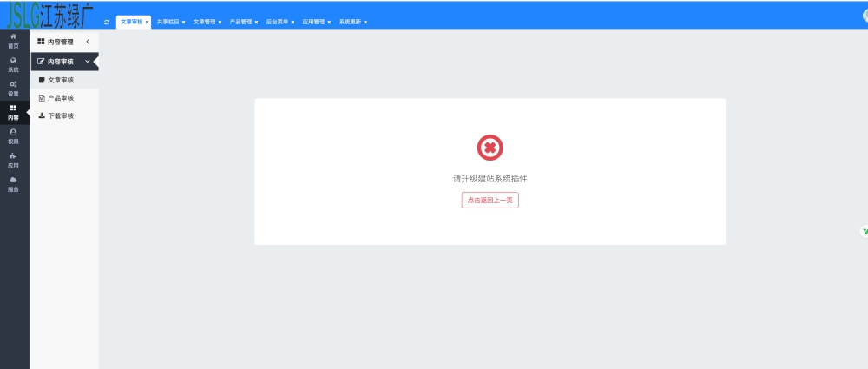Select 产品审核 in the side menu
868x369 pixels.
(x=64, y=98)
